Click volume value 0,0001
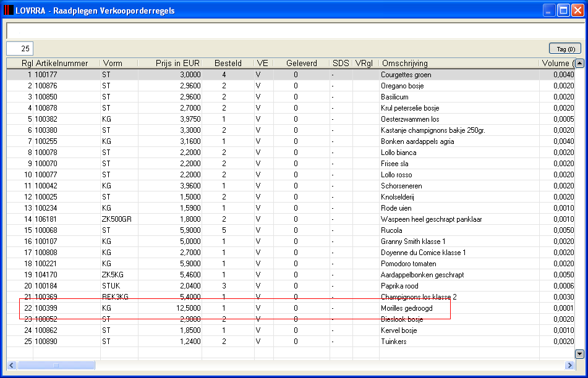588x378 pixels. [564, 308]
